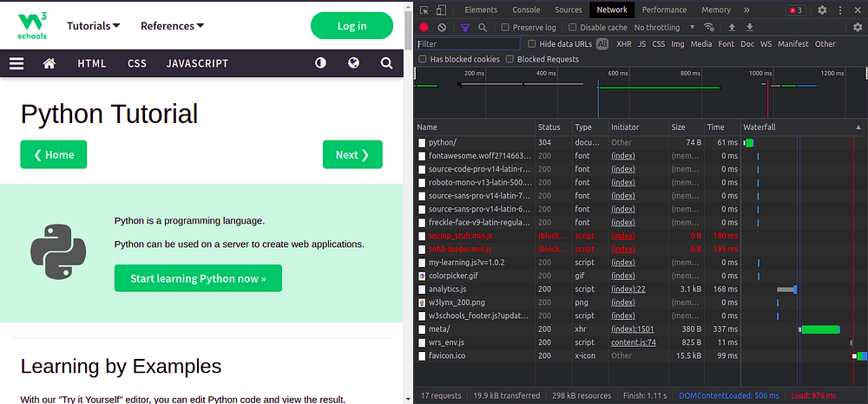Click the Python logo image
This screenshot has width=868, height=404.
pos(58,251)
